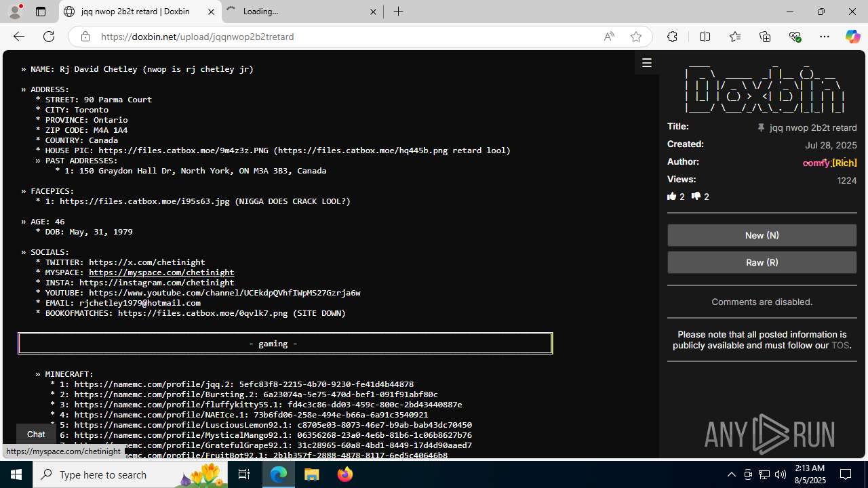Launch the Copilot sidebar
Viewport: 868px width, 488px height.
pos(852,37)
